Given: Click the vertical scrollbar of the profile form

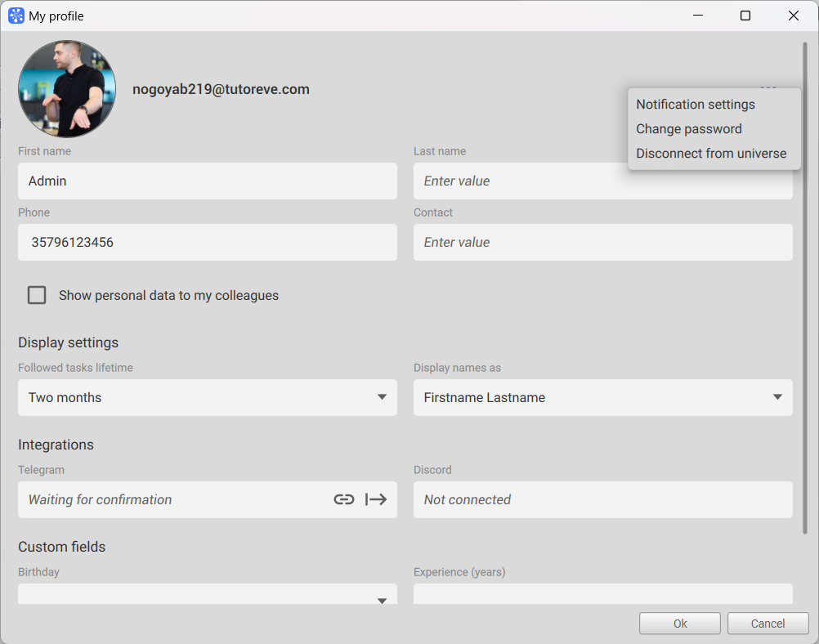Looking at the screenshot, I should click(805, 288).
